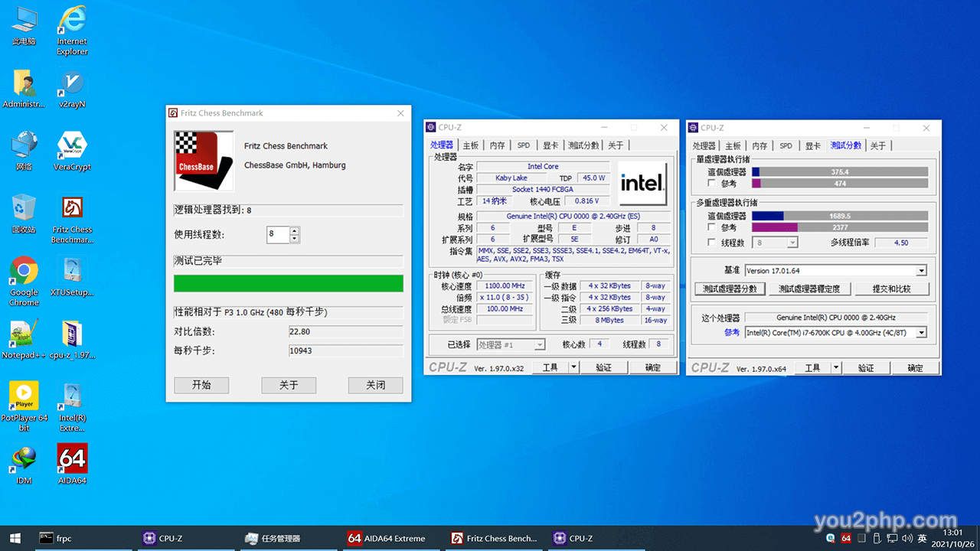Click 关闭 button in Fritz Chess Benchmark
Image resolution: width=980 pixels, height=551 pixels.
[x=375, y=385]
